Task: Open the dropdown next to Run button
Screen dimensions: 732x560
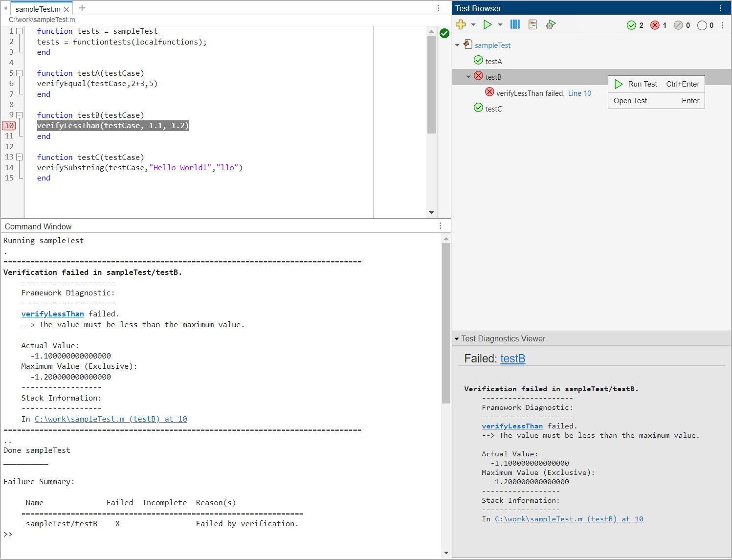Action: (x=500, y=24)
